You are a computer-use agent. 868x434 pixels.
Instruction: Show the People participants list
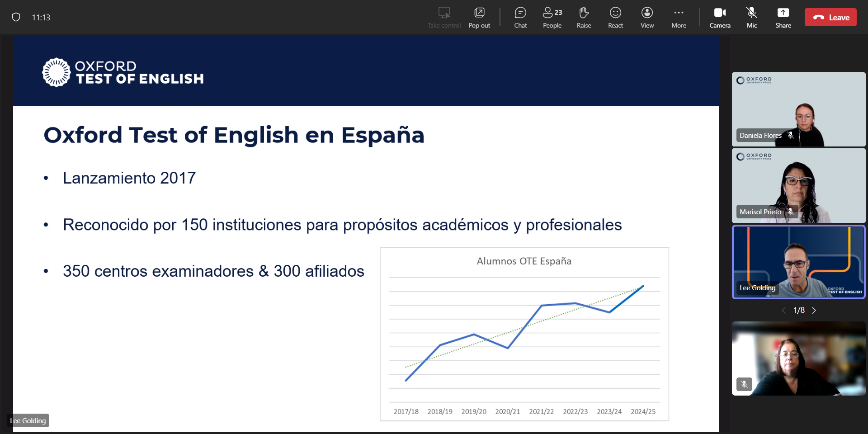click(x=552, y=18)
